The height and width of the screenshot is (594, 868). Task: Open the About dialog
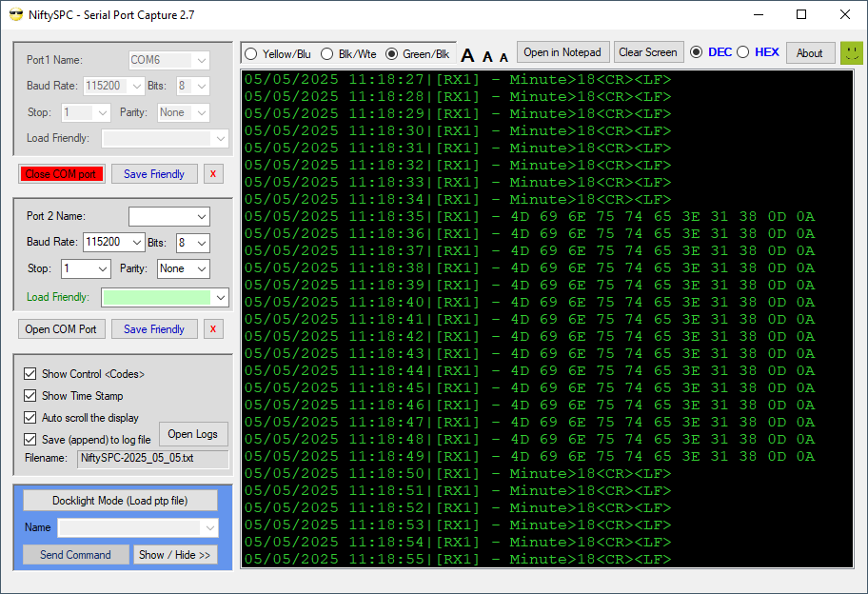(810, 52)
